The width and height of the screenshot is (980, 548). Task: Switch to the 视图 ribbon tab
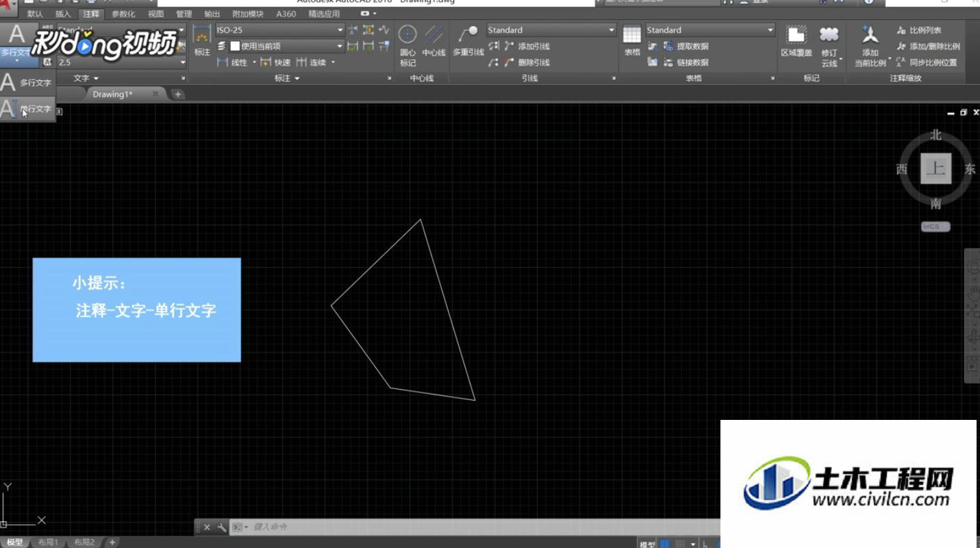(155, 14)
